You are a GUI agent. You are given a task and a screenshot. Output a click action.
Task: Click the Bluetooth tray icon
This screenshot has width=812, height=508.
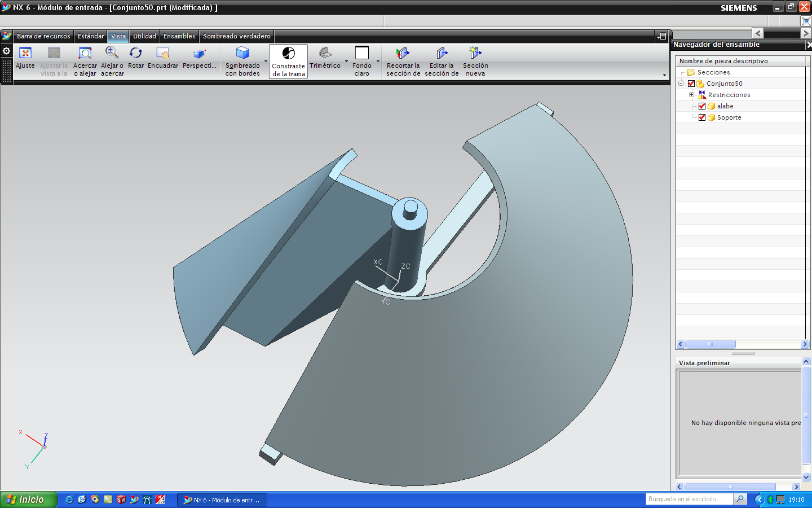point(770,500)
